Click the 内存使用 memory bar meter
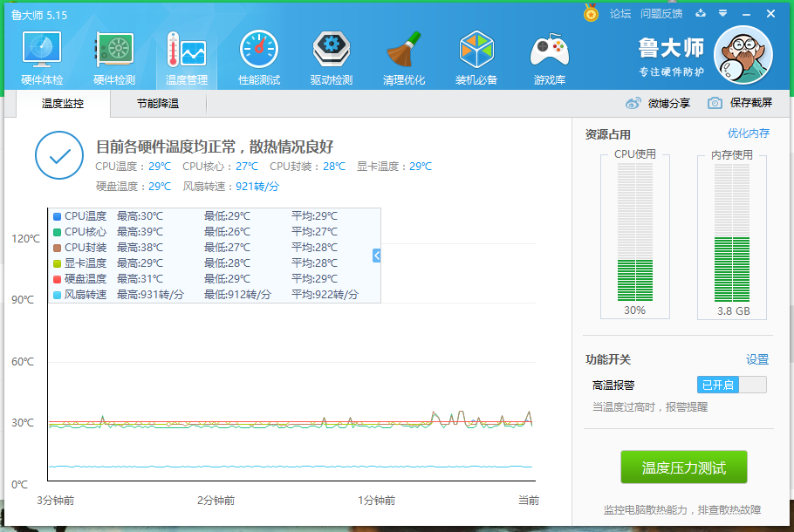Image resolution: width=794 pixels, height=532 pixels. tap(732, 232)
